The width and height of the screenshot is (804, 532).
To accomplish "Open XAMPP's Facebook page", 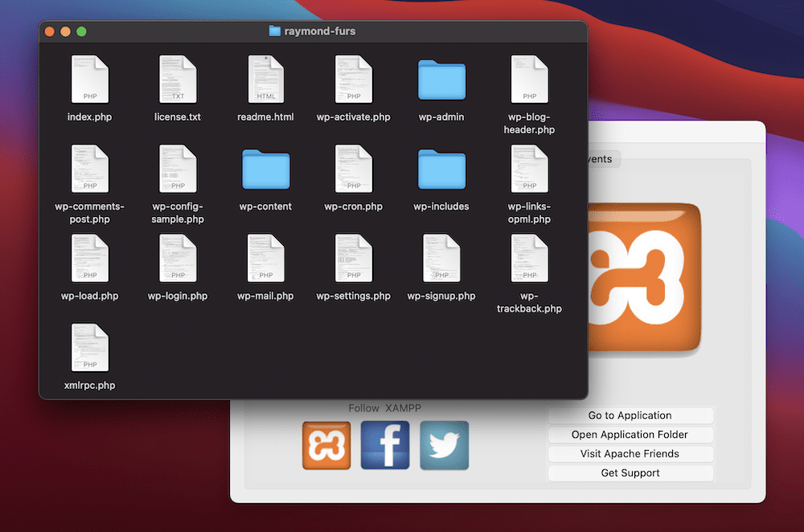I will point(385,444).
